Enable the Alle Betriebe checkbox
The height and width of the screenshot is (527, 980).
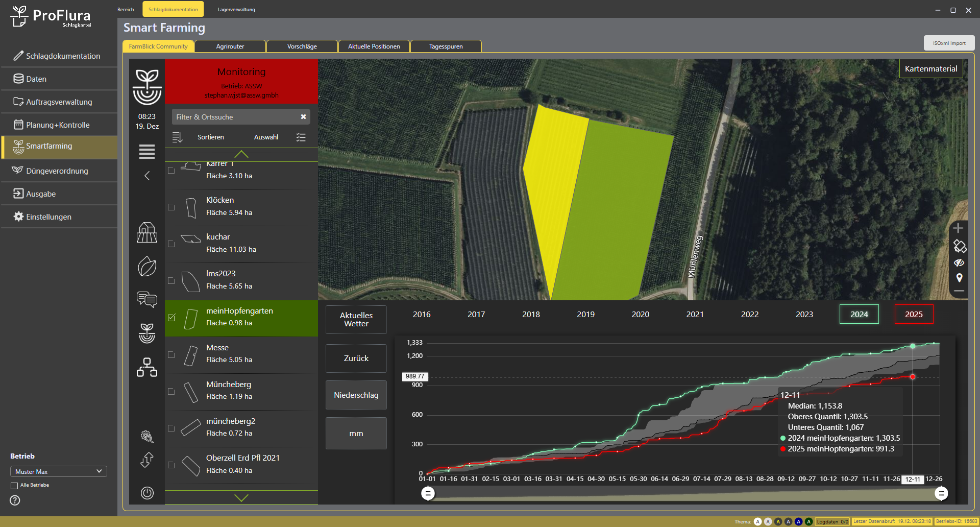pyautogui.click(x=14, y=486)
